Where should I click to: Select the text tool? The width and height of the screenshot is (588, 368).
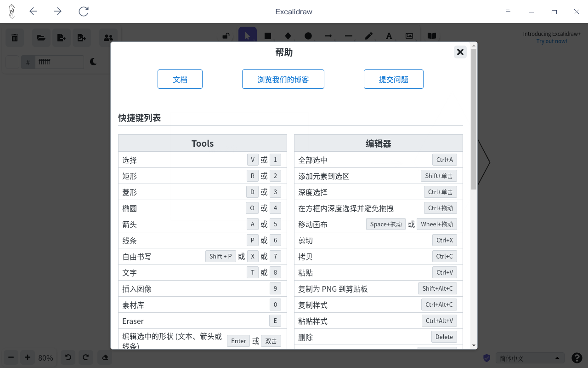[x=389, y=36]
